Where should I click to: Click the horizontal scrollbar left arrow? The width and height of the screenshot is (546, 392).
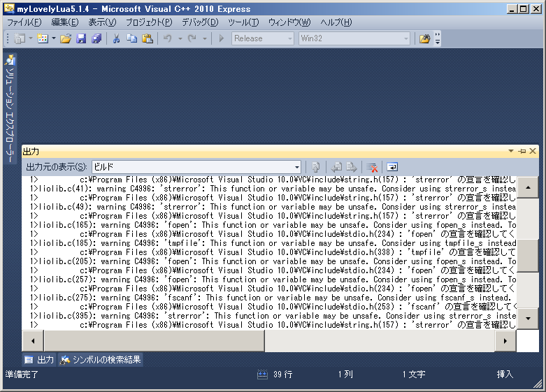point(33,341)
